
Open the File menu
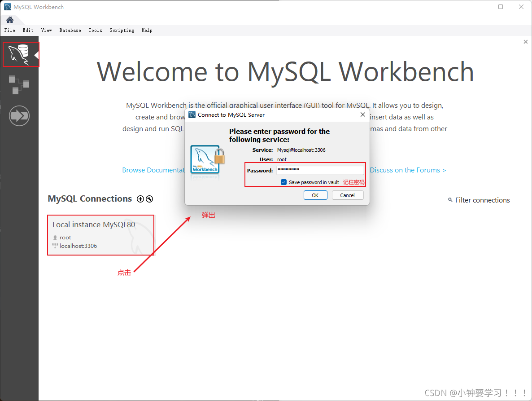[x=10, y=30]
